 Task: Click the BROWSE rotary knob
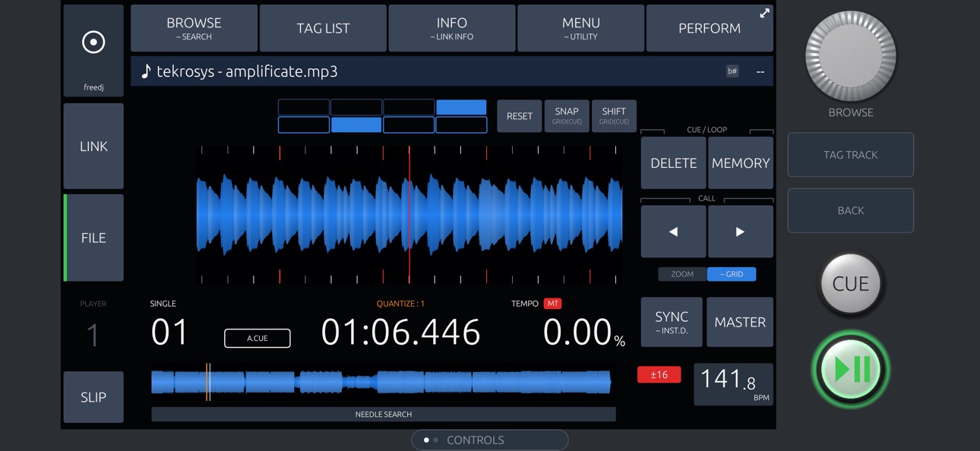pos(851,55)
